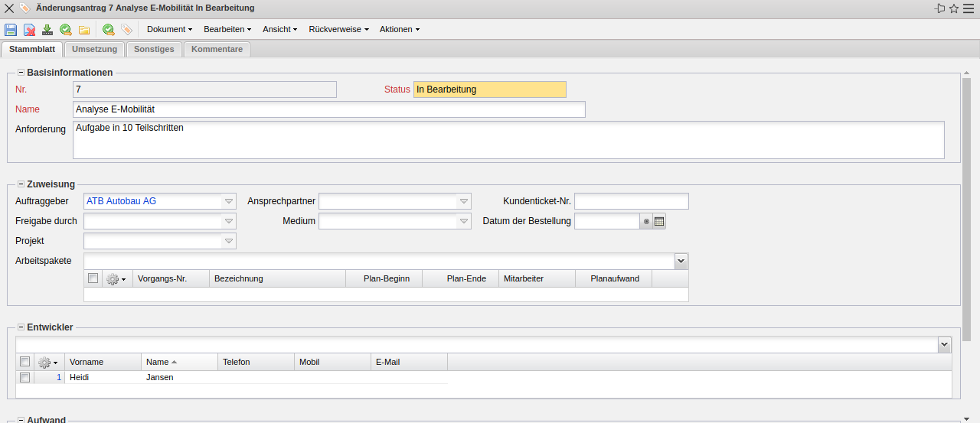Collapse the Basisinformationen section

21,73
